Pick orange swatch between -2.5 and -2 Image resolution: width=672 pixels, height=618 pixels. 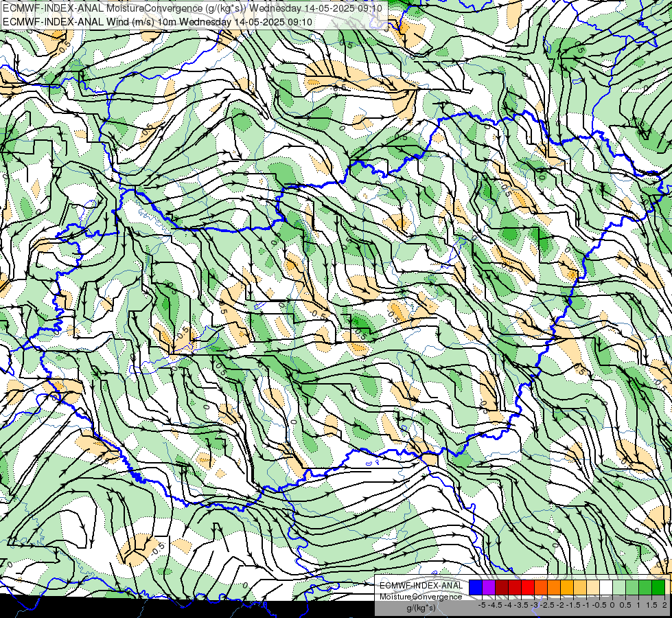(x=554, y=587)
